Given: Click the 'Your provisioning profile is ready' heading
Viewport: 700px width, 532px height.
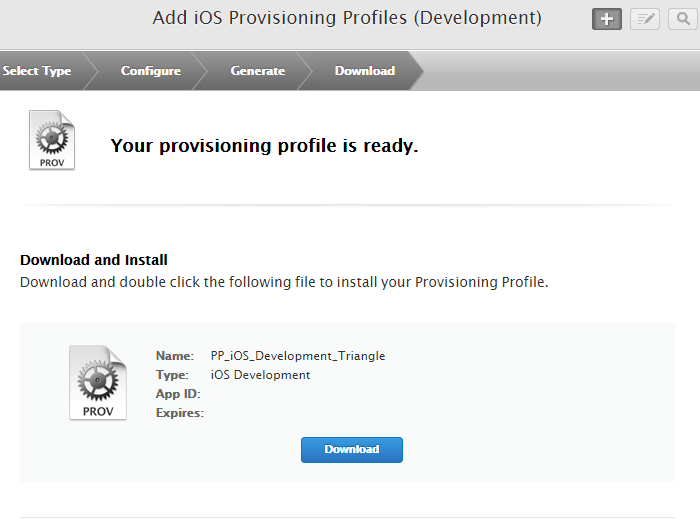Looking at the screenshot, I should (264, 146).
